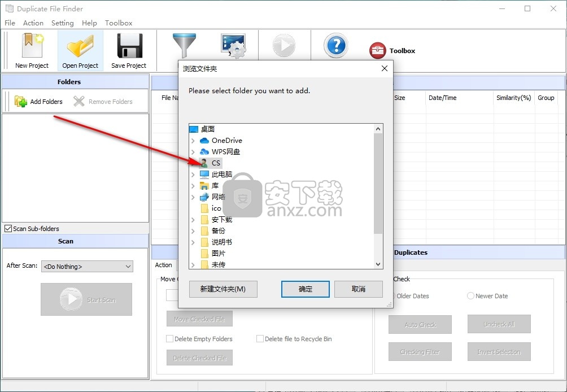Click the Uncheck All button

[x=499, y=324]
